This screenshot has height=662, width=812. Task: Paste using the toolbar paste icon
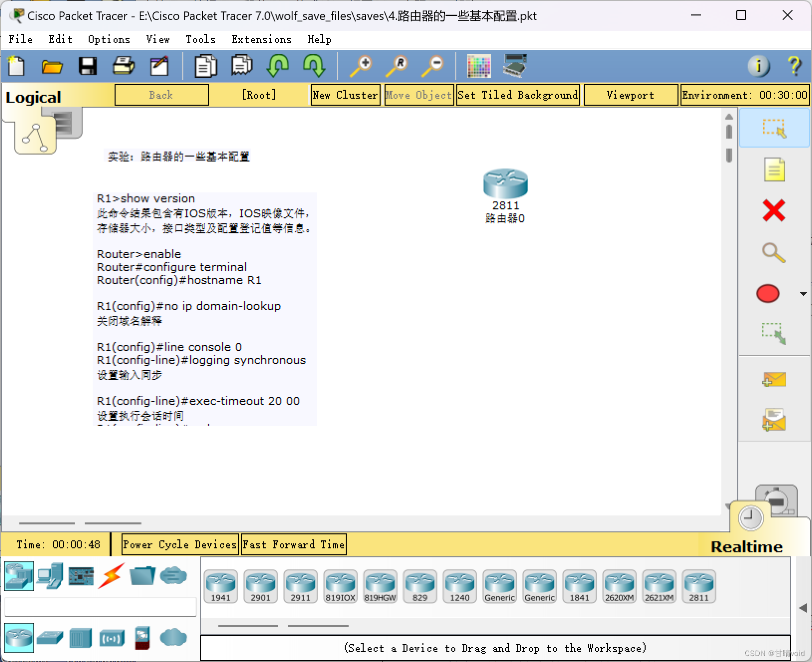tap(242, 65)
